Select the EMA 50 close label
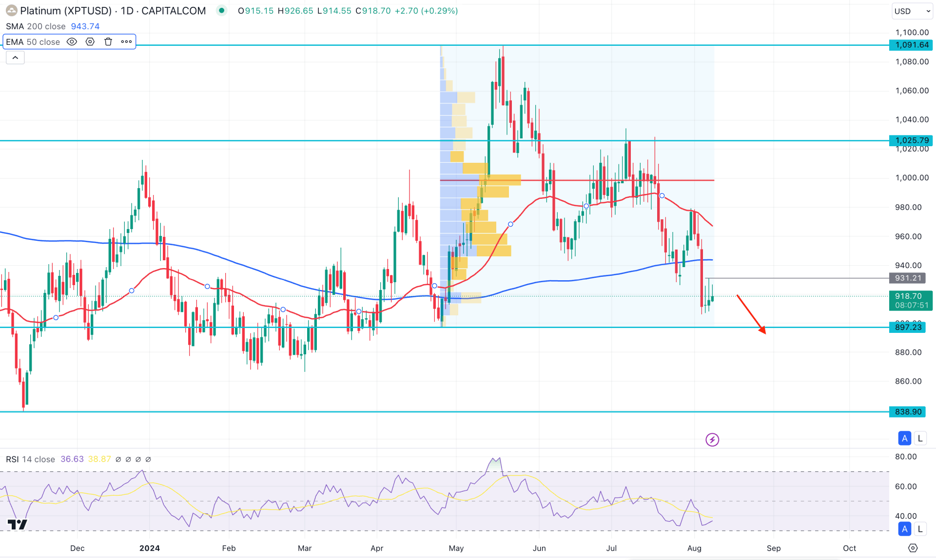This screenshot has width=936, height=560. [33, 42]
